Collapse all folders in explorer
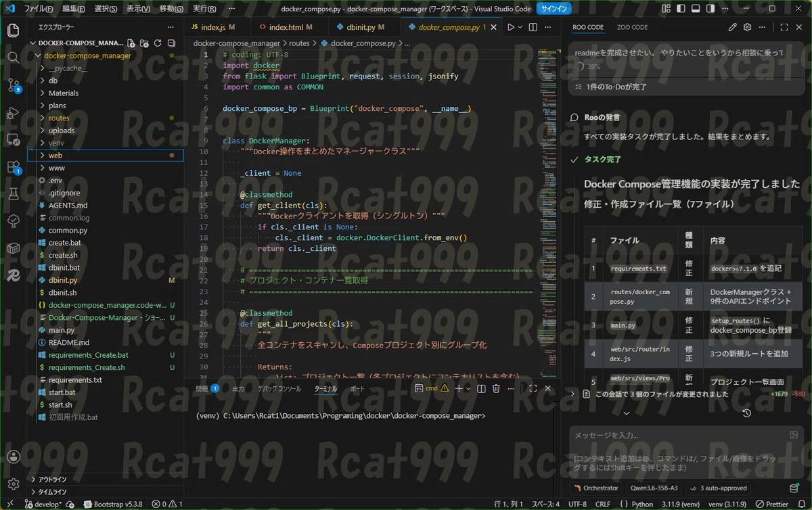 click(x=170, y=43)
